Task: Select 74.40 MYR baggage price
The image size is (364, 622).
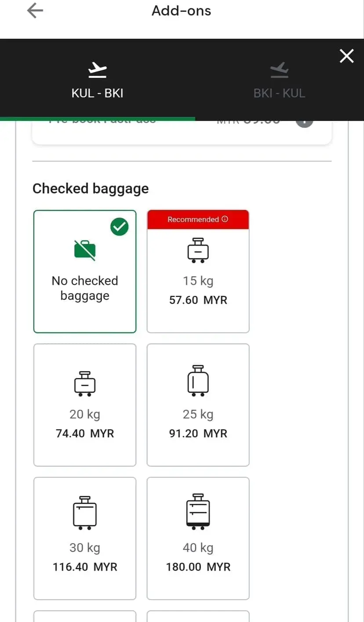Action: click(85, 433)
